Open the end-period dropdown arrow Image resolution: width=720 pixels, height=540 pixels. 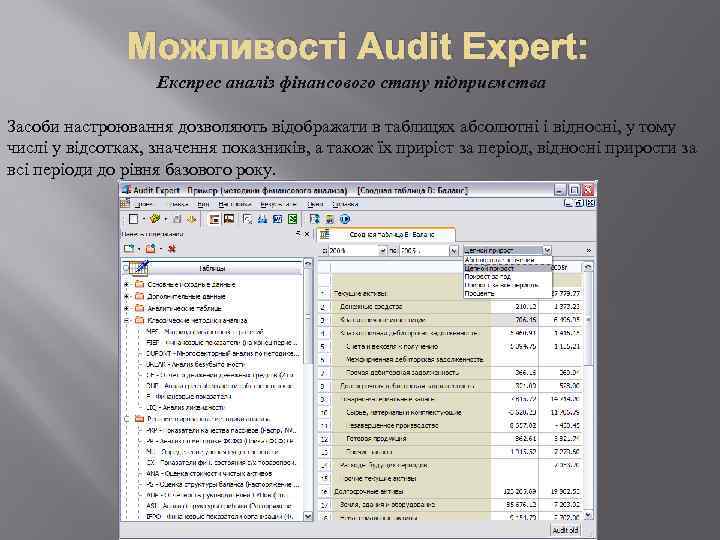tap(454, 251)
